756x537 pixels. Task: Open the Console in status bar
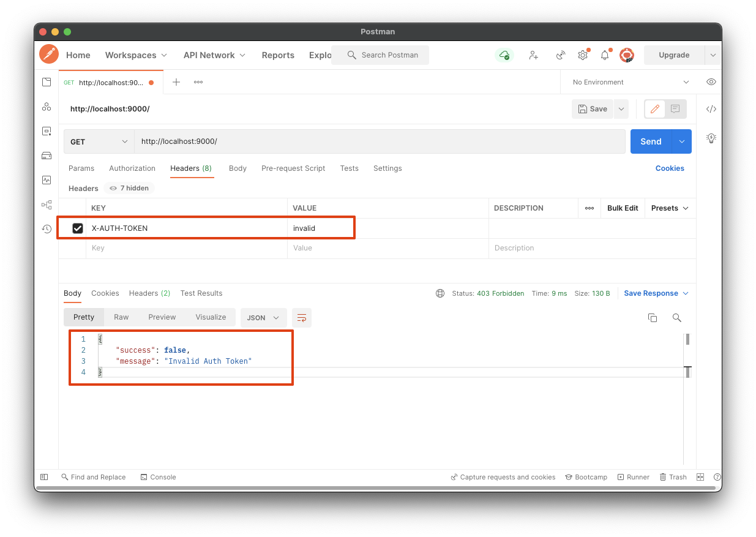[x=158, y=477]
